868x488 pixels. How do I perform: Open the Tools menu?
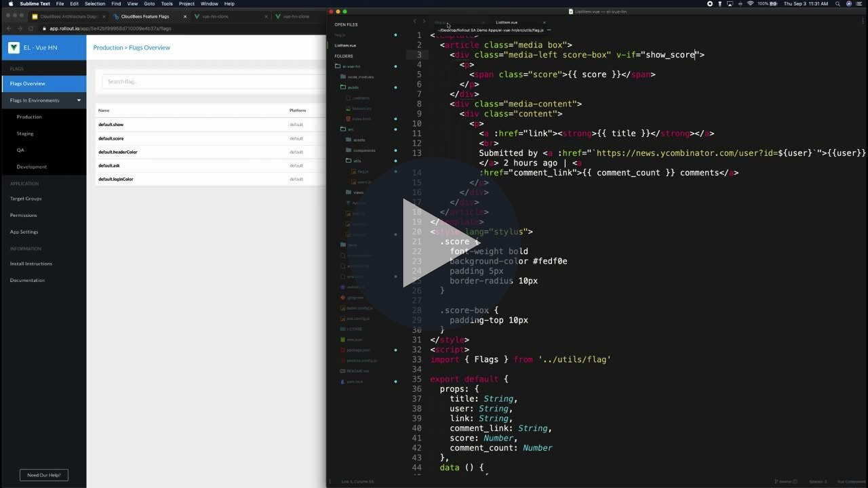pos(167,3)
